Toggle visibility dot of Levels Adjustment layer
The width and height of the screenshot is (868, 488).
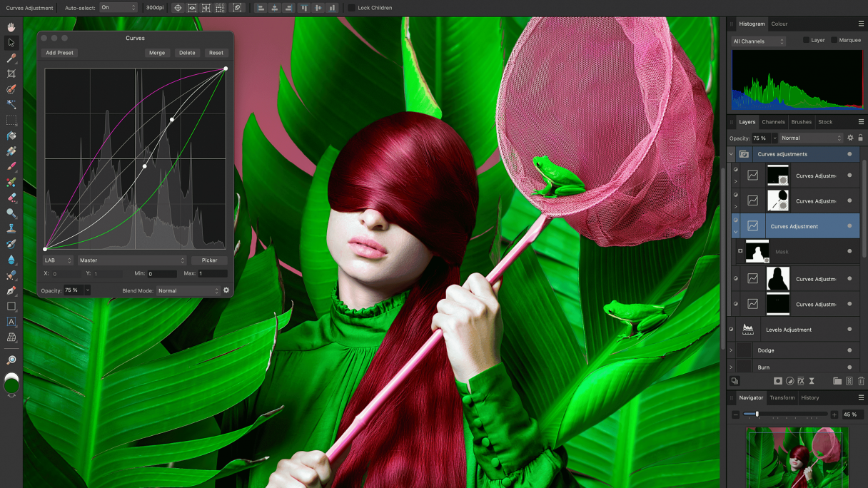pyautogui.click(x=849, y=330)
